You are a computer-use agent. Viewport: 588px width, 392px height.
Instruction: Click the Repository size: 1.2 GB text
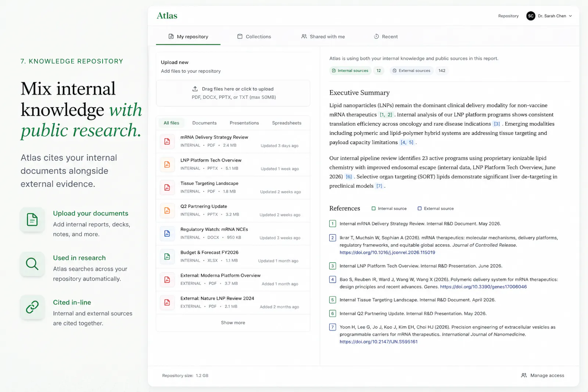(185, 375)
